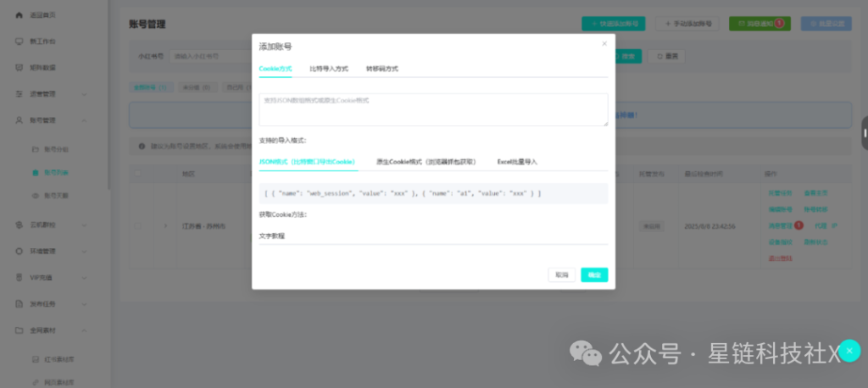This screenshot has width=868, height=388.
Task: Click the VIP充值 sidebar icon
Action: click(19, 277)
